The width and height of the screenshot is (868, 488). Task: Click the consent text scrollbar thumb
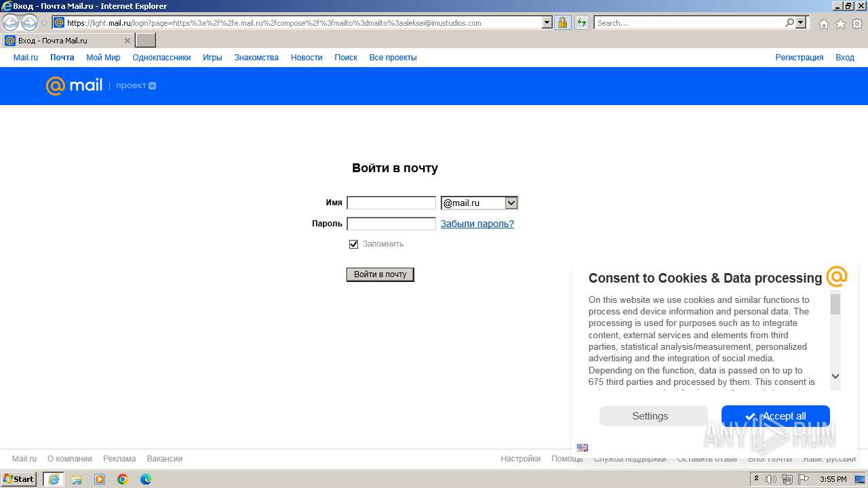click(835, 304)
